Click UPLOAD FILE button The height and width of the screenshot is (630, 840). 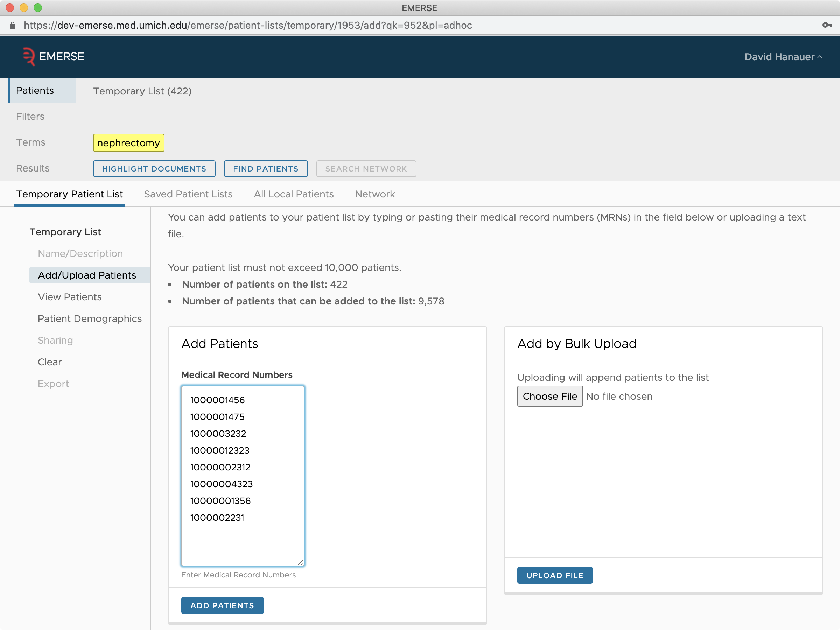tap(555, 575)
